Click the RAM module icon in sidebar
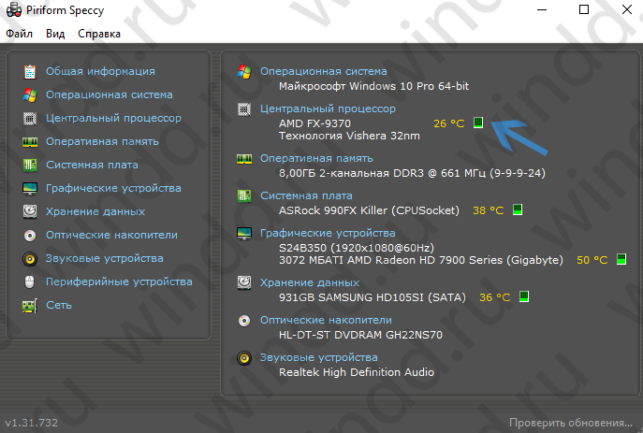This screenshot has height=433, width=643. pyautogui.click(x=30, y=142)
